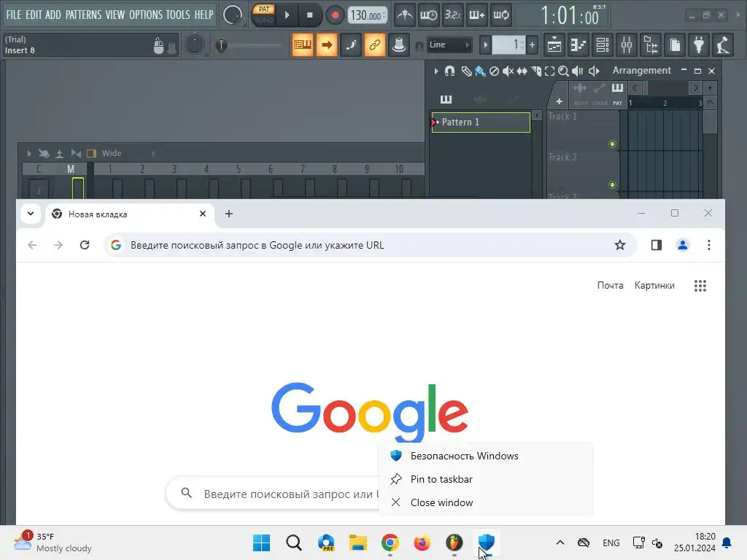747x560 pixels.
Task: Open the plugin picker plug icon
Action: click(699, 45)
